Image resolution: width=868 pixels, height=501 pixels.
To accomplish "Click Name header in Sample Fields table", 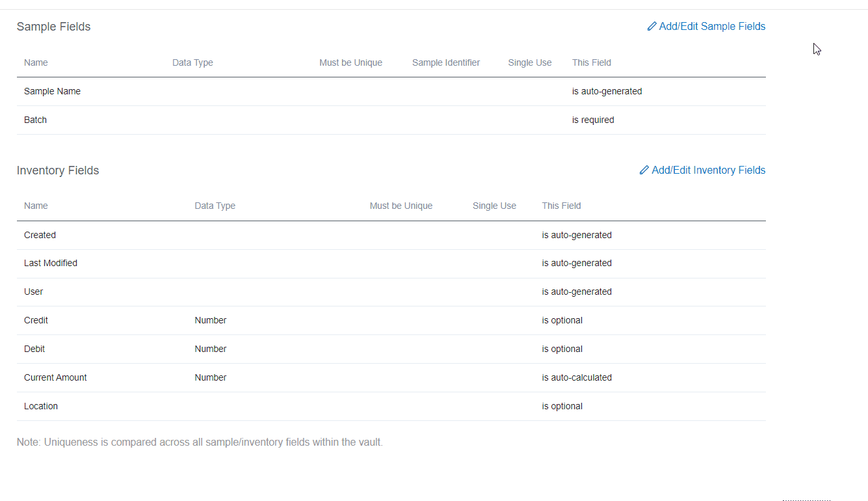I will (36, 62).
